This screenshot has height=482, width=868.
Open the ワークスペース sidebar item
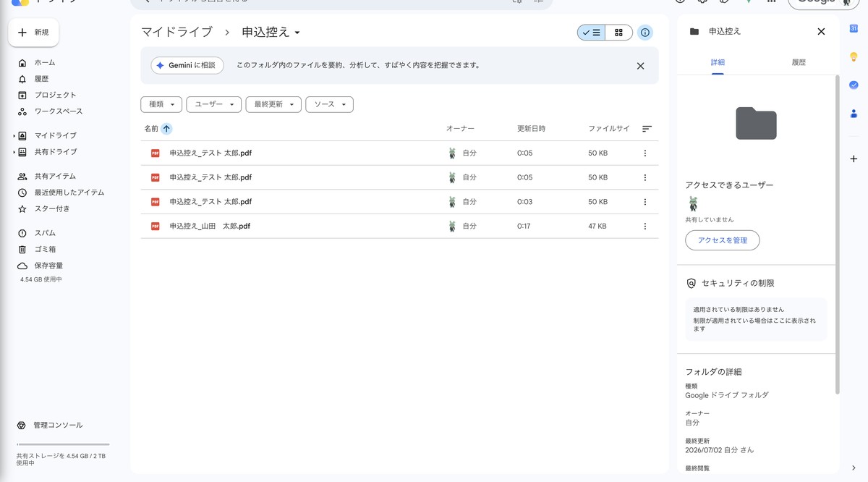[x=58, y=111]
